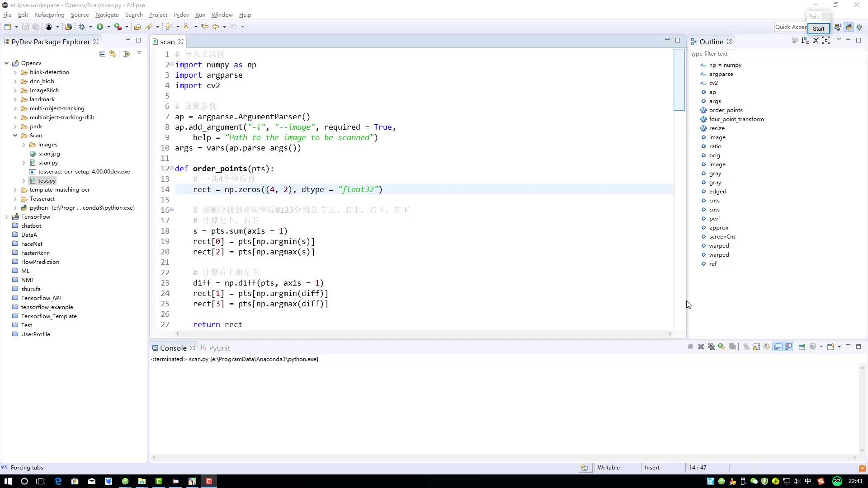Click scan.py file in Package Explorer
This screenshot has height=488, width=868.
pyautogui.click(x=47, y=162)
